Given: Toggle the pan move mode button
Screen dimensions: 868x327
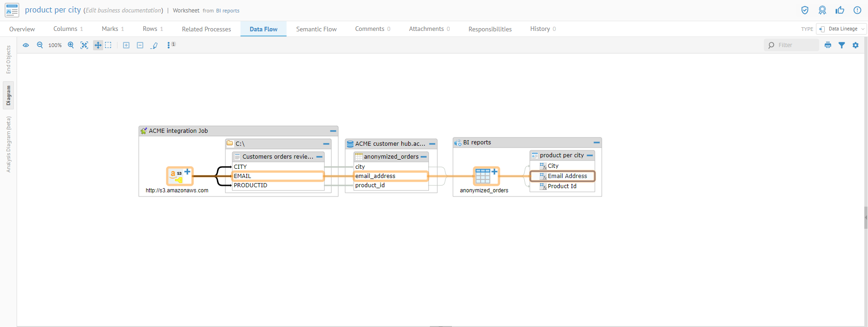Looking at the screenshot, I should pos(98,45).
